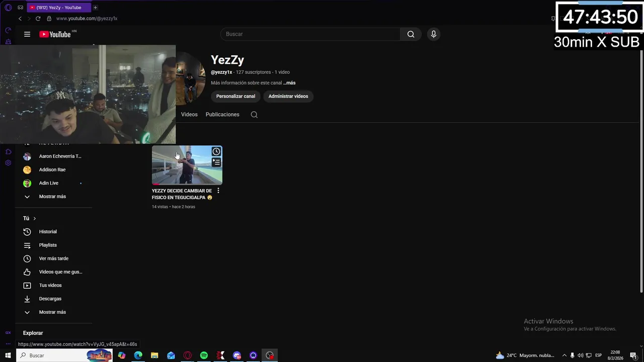Open Microsoft Edge from taskbar
The width and height of the screenshot is (644, 362).
138,355
